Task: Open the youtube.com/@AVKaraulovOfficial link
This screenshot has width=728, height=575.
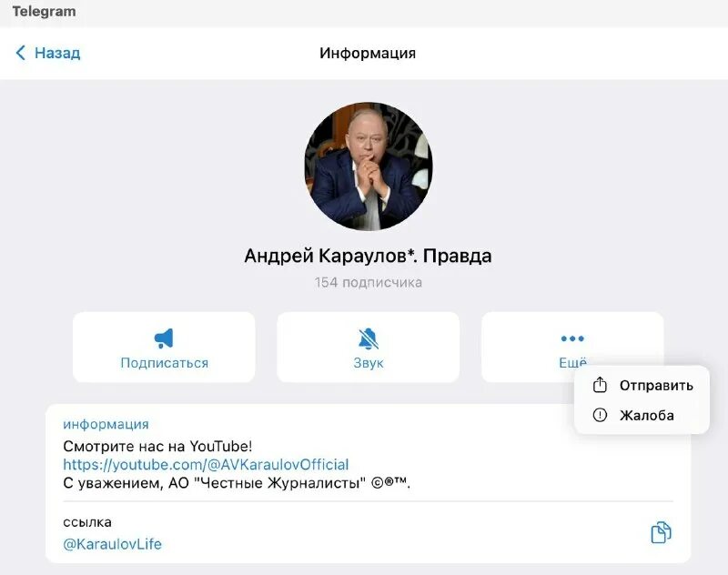Action: [x=206, y=465]
